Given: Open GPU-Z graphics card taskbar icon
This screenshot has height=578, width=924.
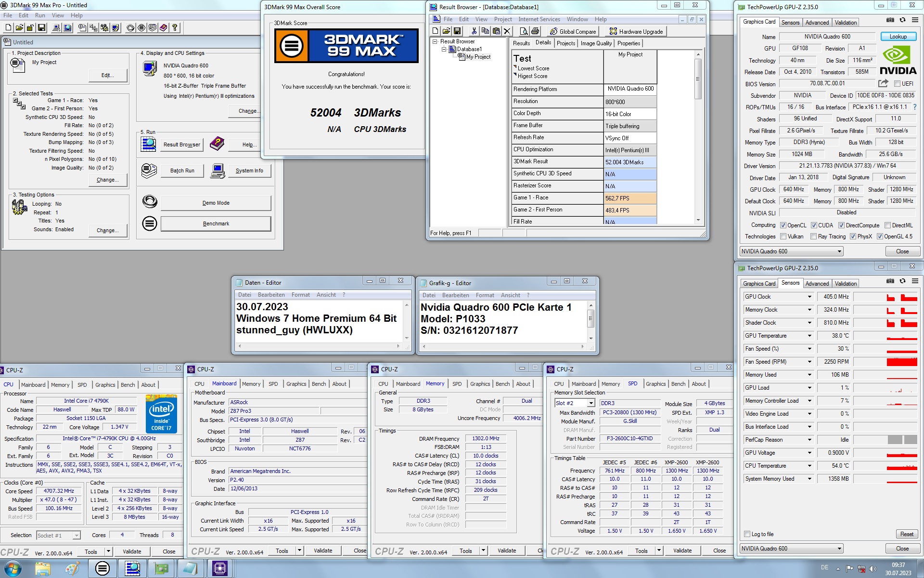Looking at the screenshot, I should (161, 568).
